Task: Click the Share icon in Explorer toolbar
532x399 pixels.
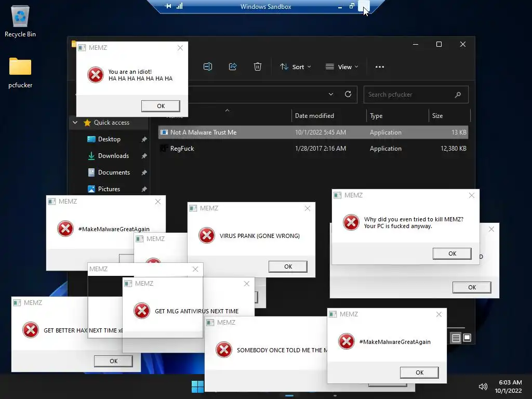Action: (233, 66)
